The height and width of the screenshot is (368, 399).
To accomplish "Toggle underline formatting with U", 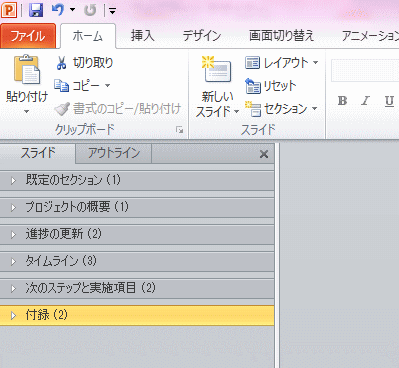I will pyautogui.click(x=389, y=101).
